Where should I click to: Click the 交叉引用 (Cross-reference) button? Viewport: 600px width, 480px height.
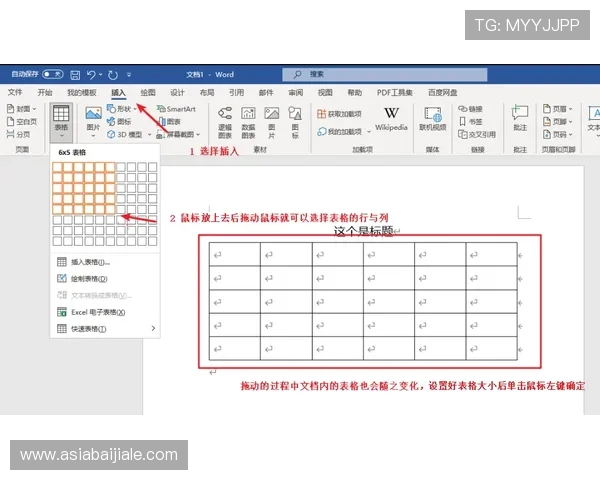tap(477, 134)
